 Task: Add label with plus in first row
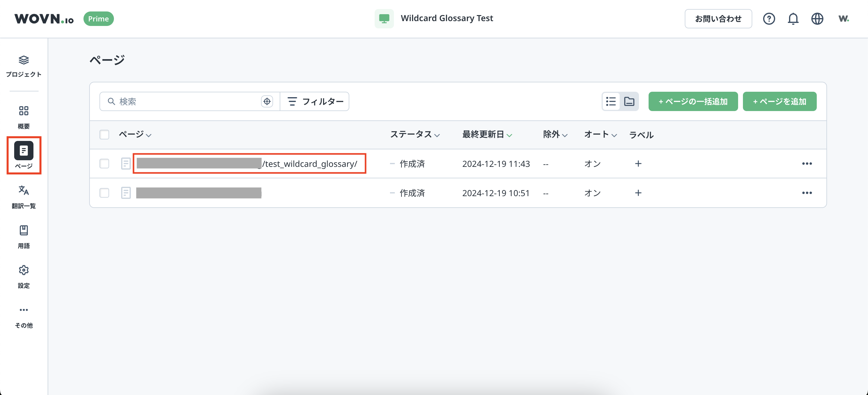coord(638,164)
